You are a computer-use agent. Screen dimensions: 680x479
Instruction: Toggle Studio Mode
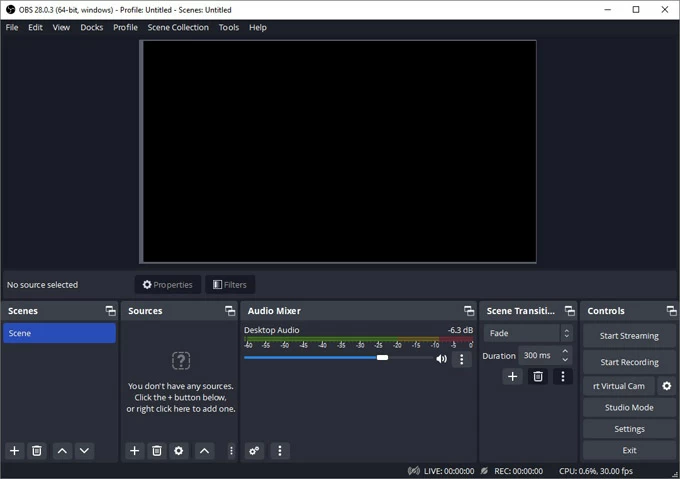pyautogui.click(x=629, y=408)
